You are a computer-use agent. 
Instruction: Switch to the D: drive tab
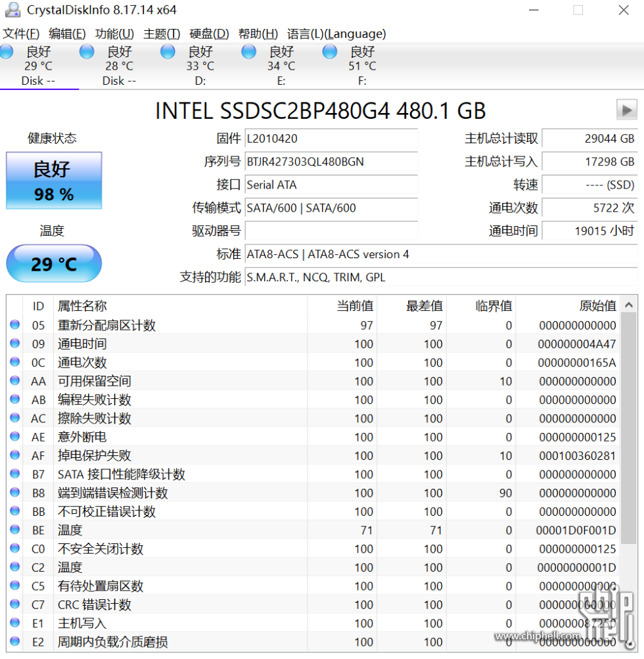click(x=200, y=66)
